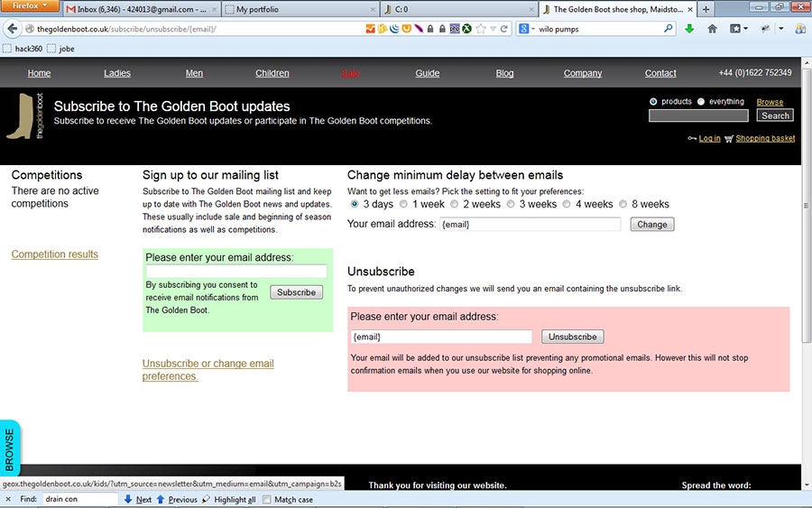Image resolution: width=812 pixels, height=508 pixels.
Task: Open the Shopping basket link
Action: [x=765, y=138]
